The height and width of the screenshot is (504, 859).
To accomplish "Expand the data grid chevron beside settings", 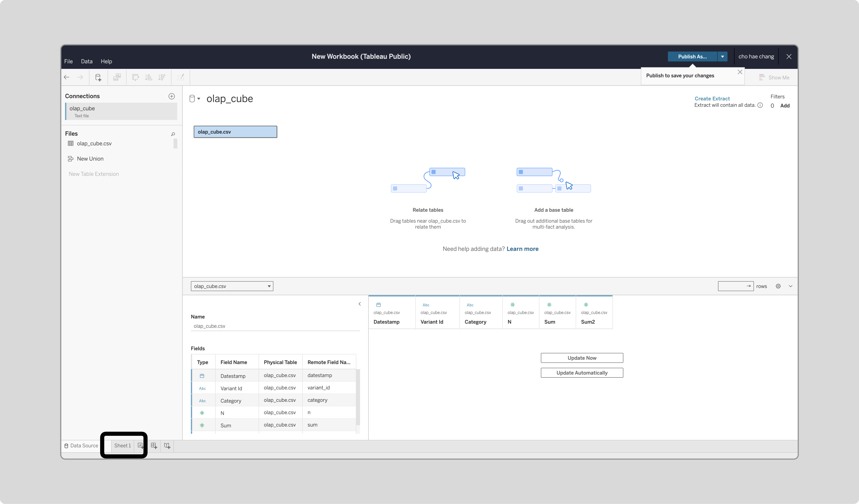I will click(x=790, y=286).
